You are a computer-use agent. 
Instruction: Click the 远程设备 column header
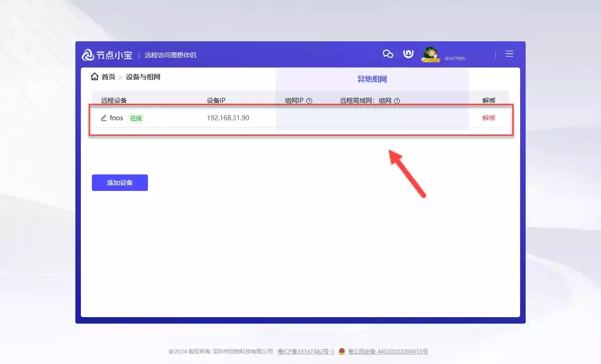pyautogui.click(x=114, y=101)
